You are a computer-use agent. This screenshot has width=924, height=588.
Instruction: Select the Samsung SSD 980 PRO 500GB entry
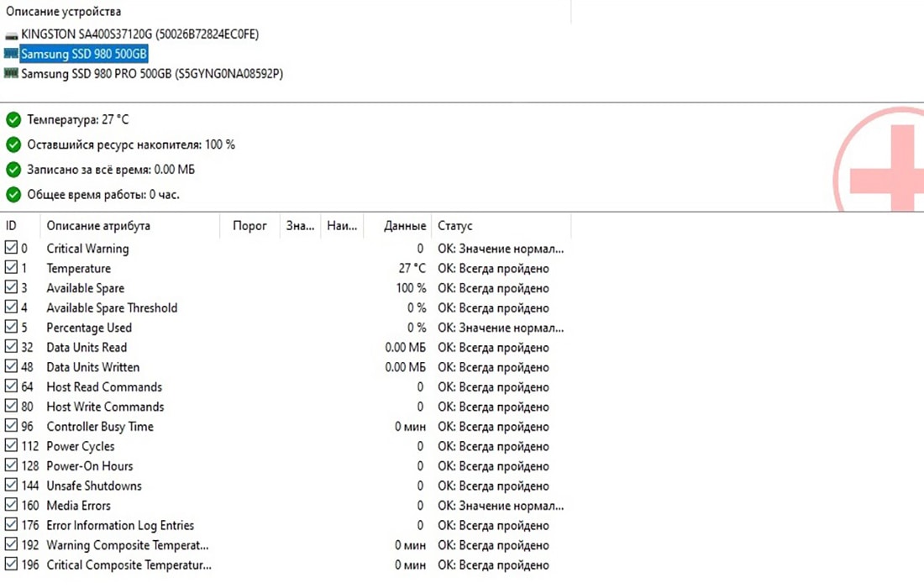pos(152,74)
